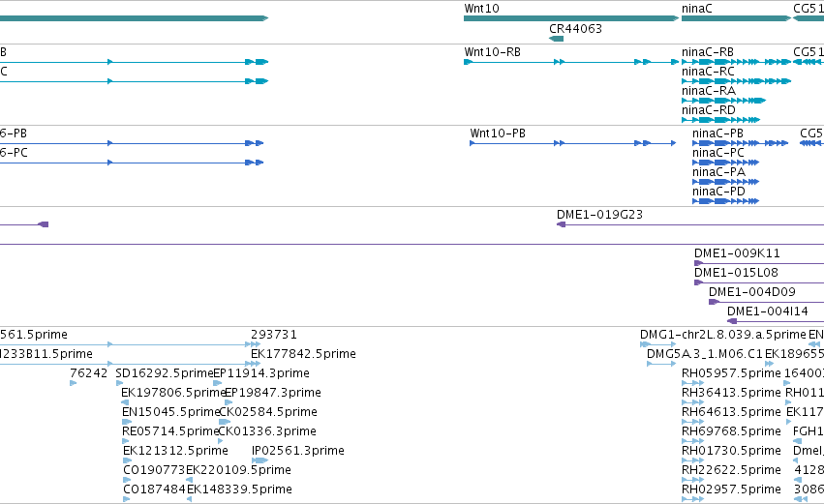
Task: Click the Wnt10-RB transcript label
Action: (493, 52)
